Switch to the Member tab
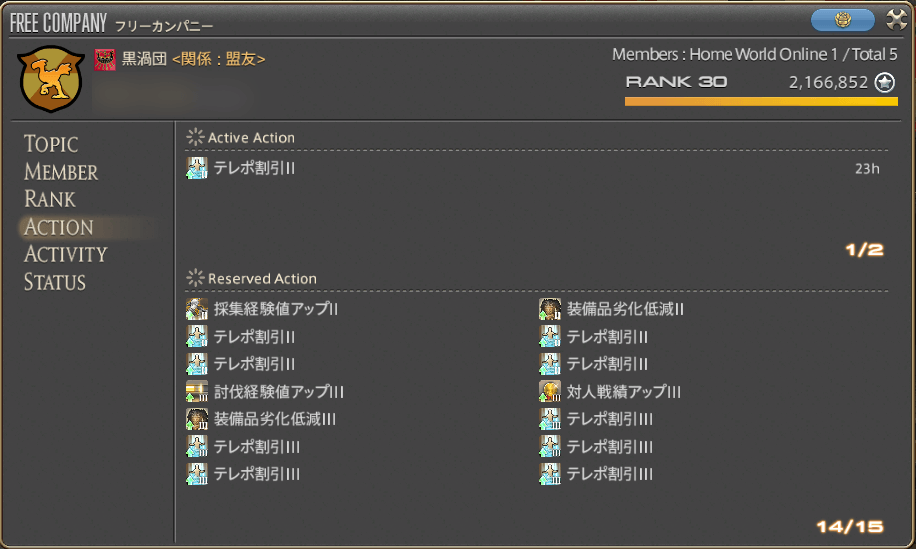Screen dimensions: 916x549 pyautogui.click(x=61, y=172)
